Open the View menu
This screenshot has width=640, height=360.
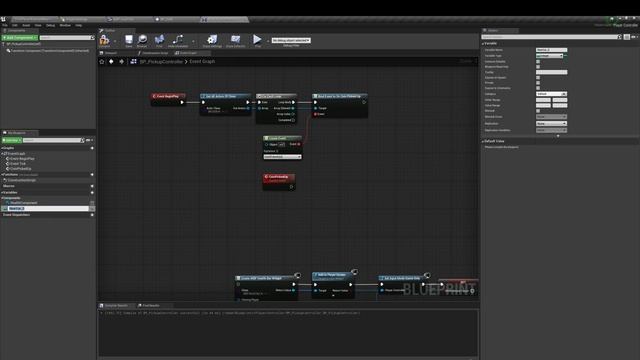click(x=38, y=25)
